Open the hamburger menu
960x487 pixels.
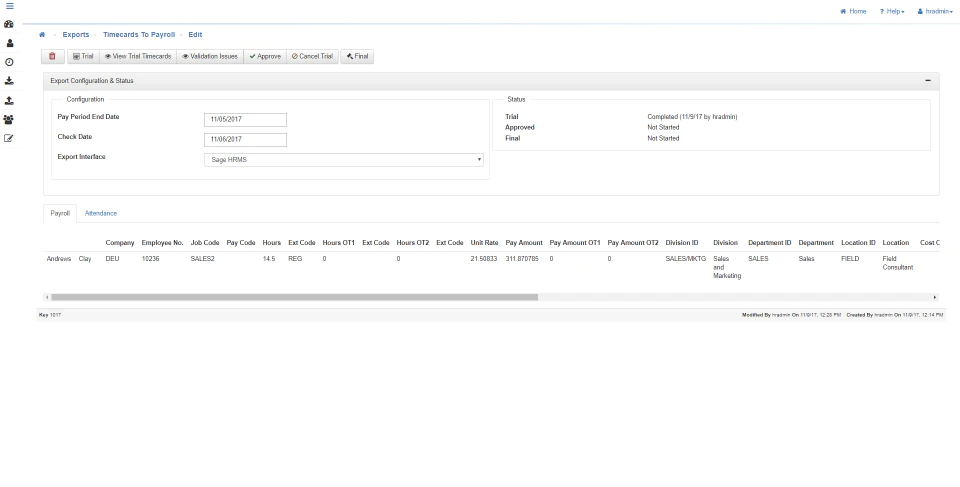click(x=9, y=6)
